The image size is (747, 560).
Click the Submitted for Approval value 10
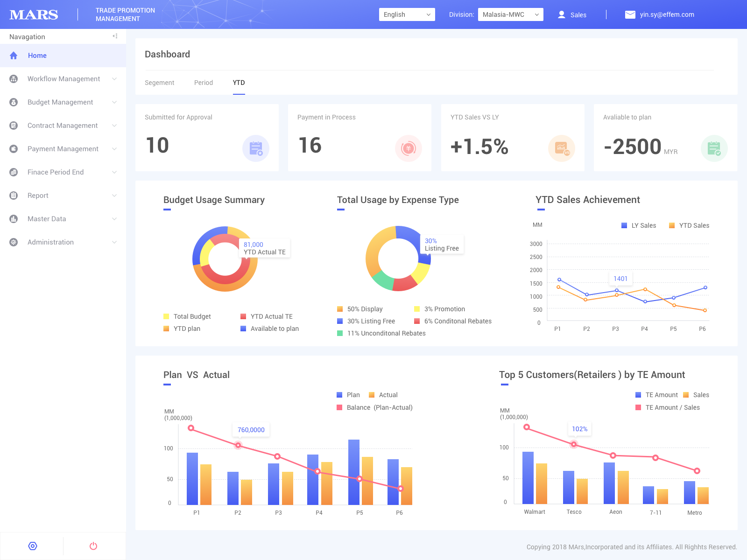[157, 145]
